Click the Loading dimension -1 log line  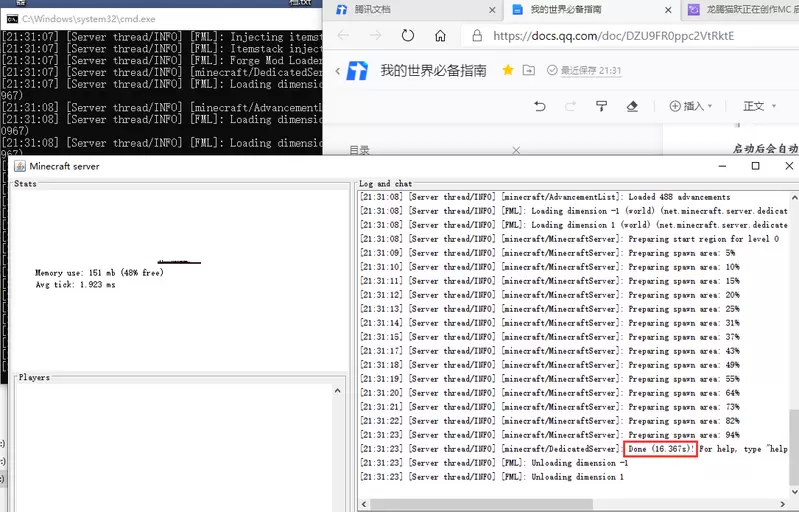(574, 211)
